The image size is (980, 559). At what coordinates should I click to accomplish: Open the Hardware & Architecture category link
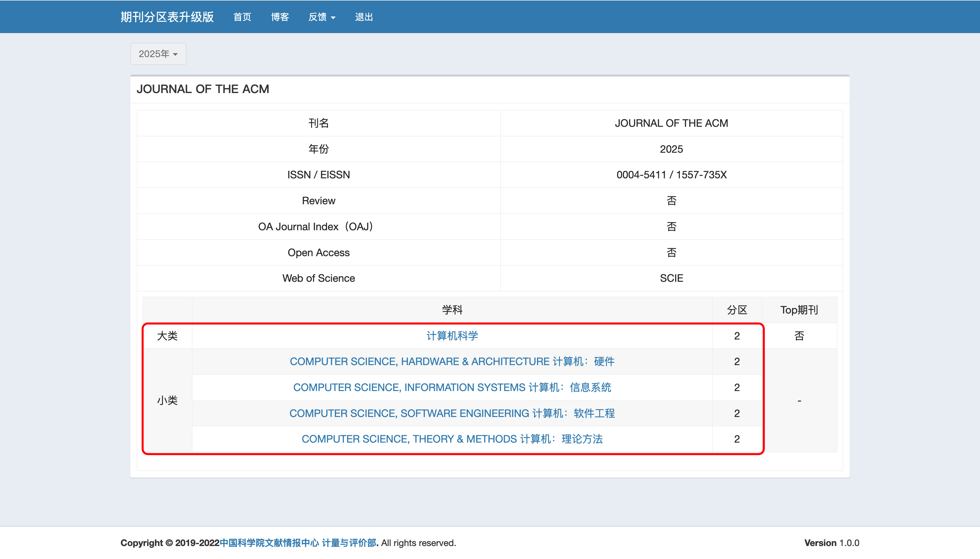click(x=452, y=362)
